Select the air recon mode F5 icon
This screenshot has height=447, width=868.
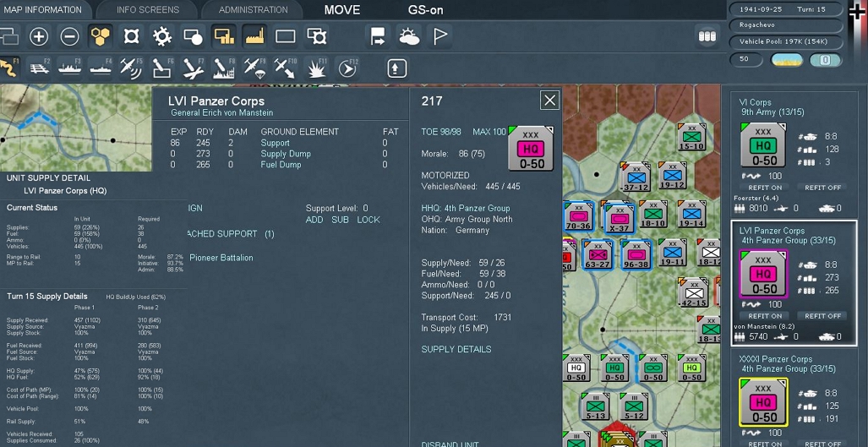coord(132,68)
